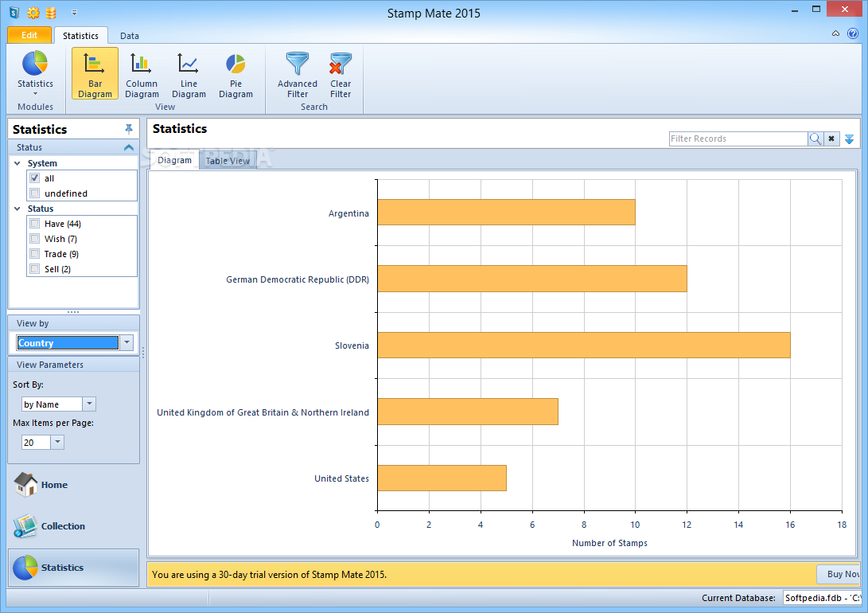
Task: Check the Wish (7) status checkbox
Action: click(x=35, y=239)
